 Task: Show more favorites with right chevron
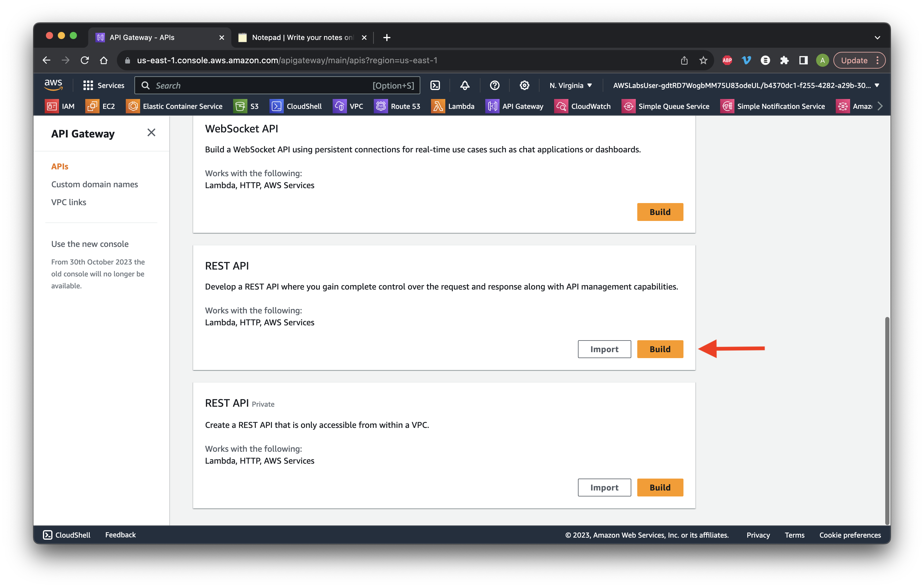[x=880, y=106]
